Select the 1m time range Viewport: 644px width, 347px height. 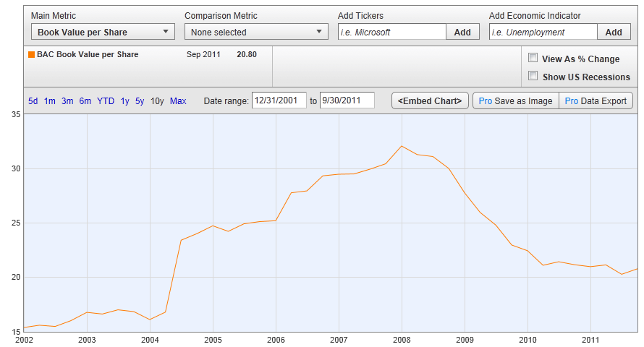(x=50, y=101)
